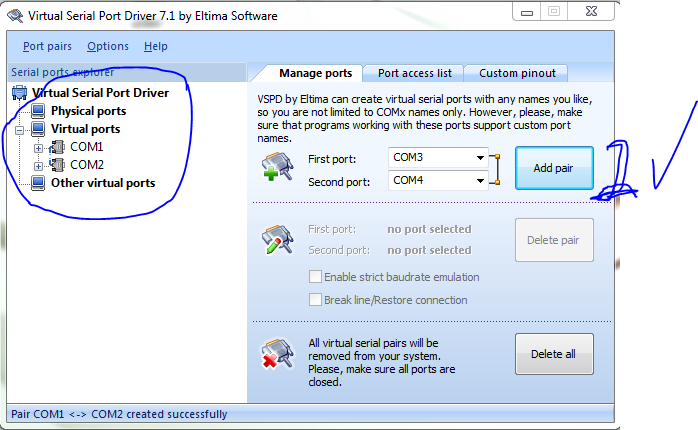This screenshot has width=698, height=430.
Task: Expand the COM1 tree node
Action: pyautogui.click(x=38, y=148)
